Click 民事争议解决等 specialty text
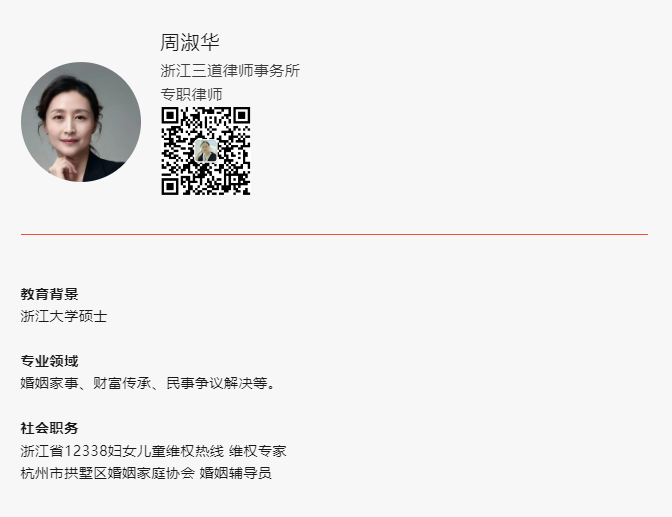The width and height of the screenshot is (672, 517). pos(217,383)
